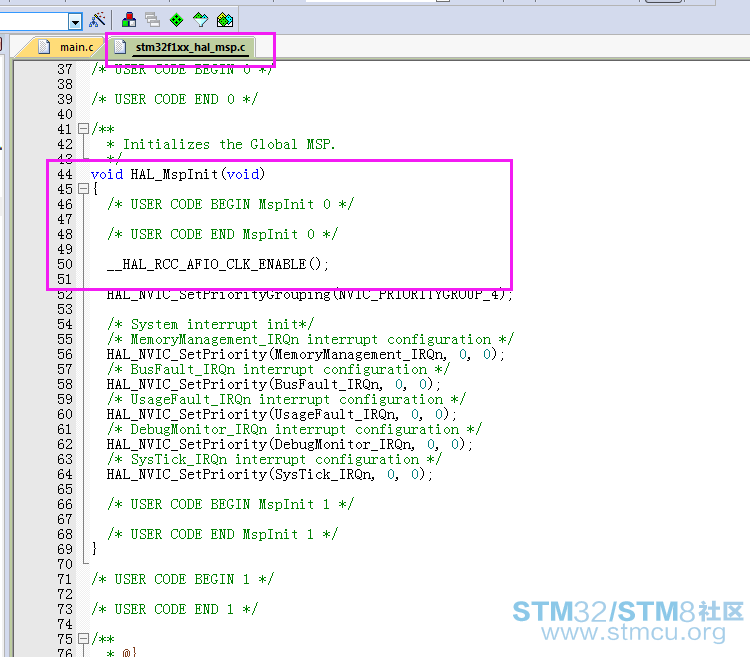The height and width of the screenshot is (657, 750).
Task: Open Manage Run-Time Environment green diamond
Action: pyautogui.click(x=176, y=20)
